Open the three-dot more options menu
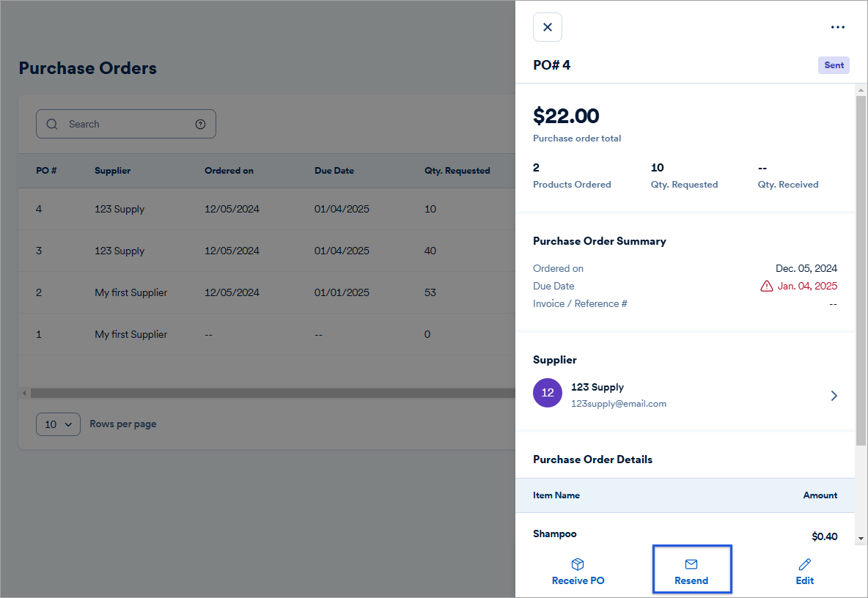The height and width of the screenshot is (598, 868). [837, 27]
